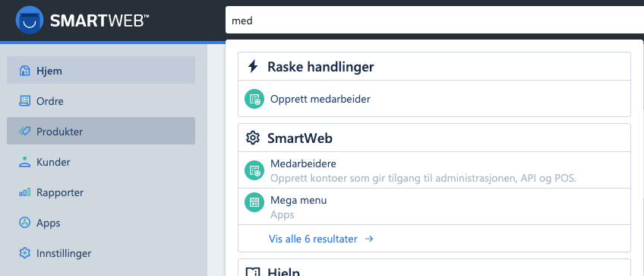Click the Rapporter bar chart icon
Viewport: 644px width, 276px height.
click(x=24, y=192)
